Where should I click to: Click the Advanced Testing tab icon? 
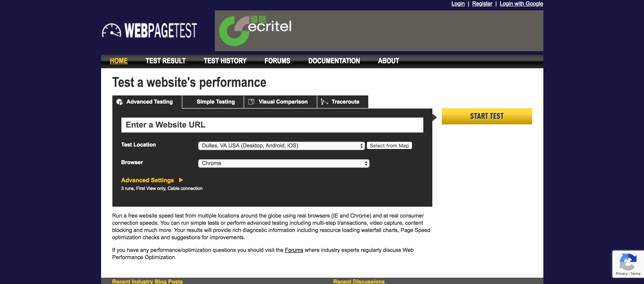tap(120, 102)
